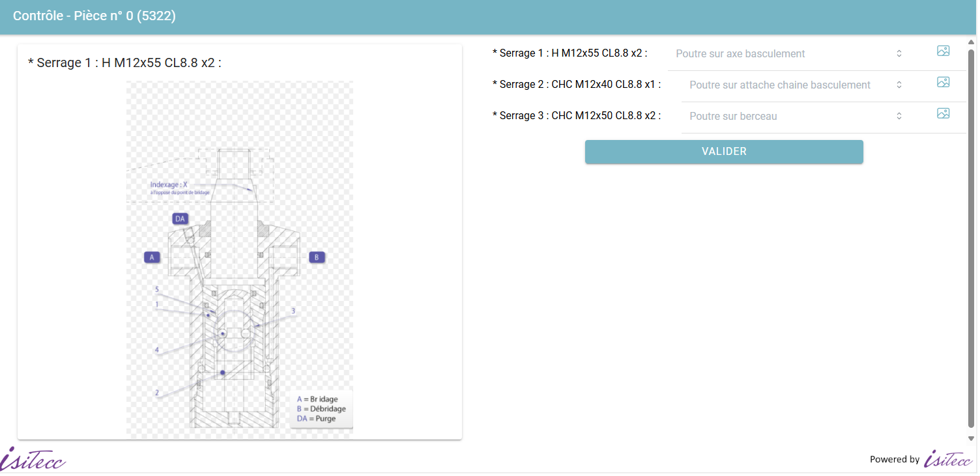The image size is (980, 476).
Task: Click the Serrage 2 : CHC M12x40 label
Action: 577,85
